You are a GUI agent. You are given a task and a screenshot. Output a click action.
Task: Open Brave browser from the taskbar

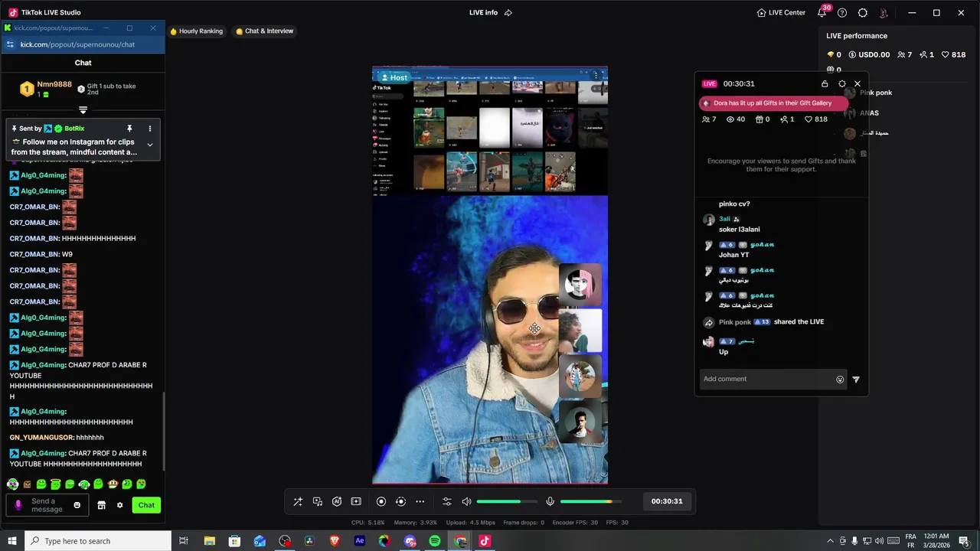pos(335,541)
